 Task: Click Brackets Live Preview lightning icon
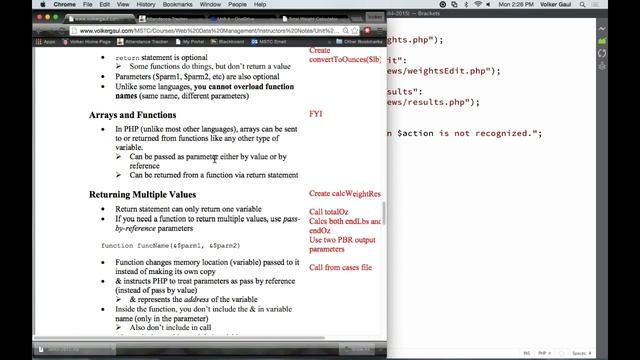[602, 29]
